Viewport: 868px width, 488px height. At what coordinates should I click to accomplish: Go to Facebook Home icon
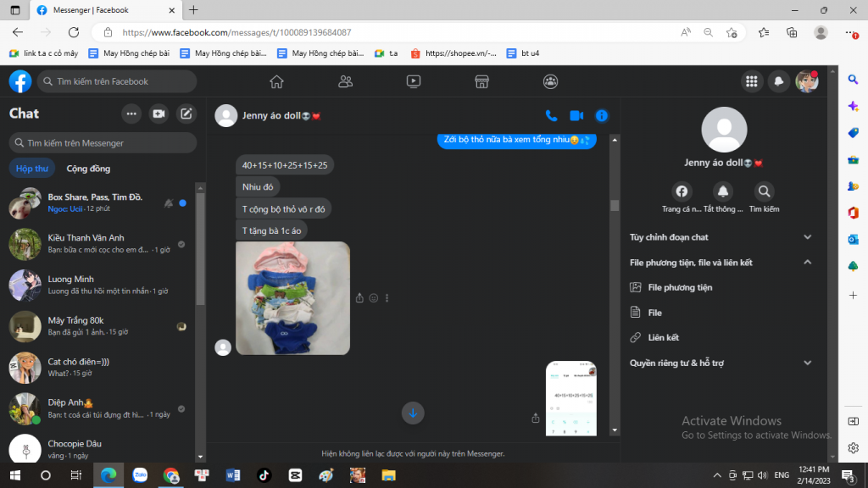tap(276, 81)
